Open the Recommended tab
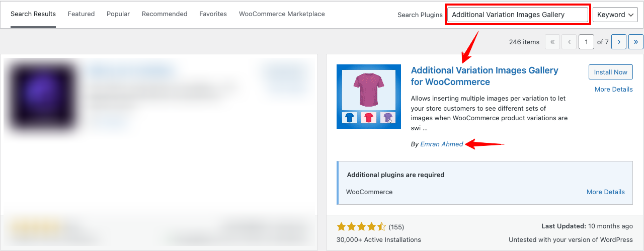Screen dimensions: 644x251 165,14
